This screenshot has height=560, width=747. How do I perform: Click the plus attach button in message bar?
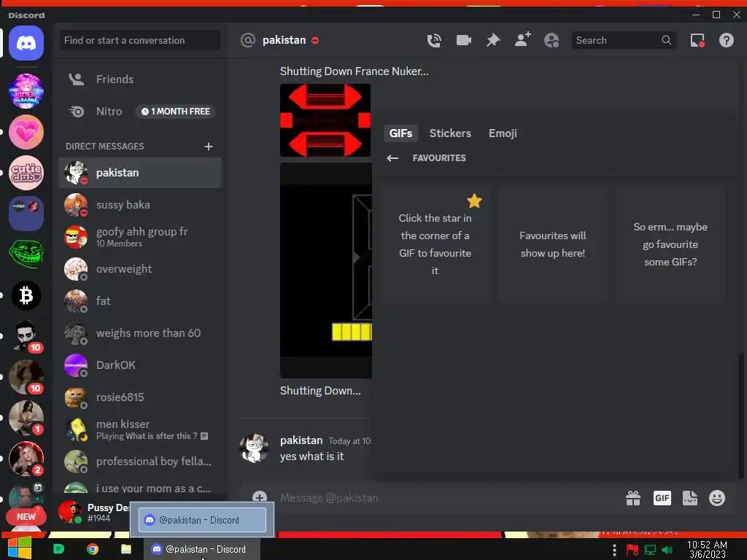260,497
